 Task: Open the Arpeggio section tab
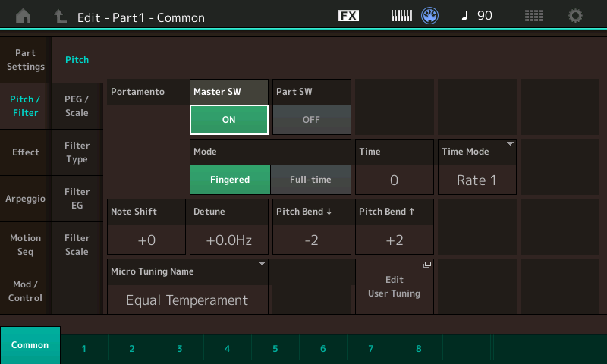tap(25, 198)
